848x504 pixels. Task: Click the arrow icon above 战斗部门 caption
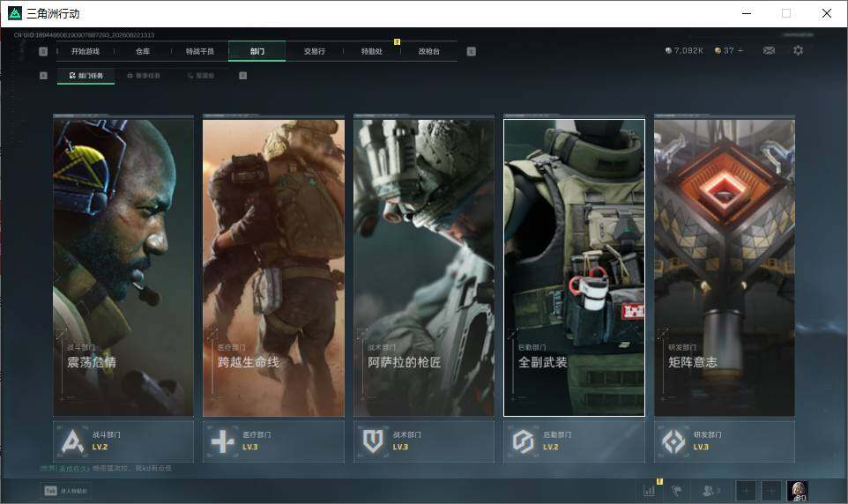(61, 333)
